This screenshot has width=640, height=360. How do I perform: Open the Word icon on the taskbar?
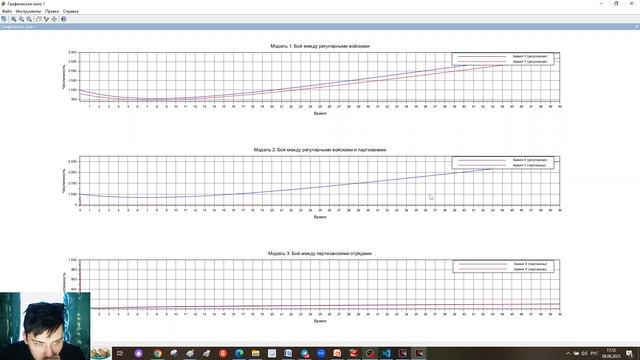point(288,353)
